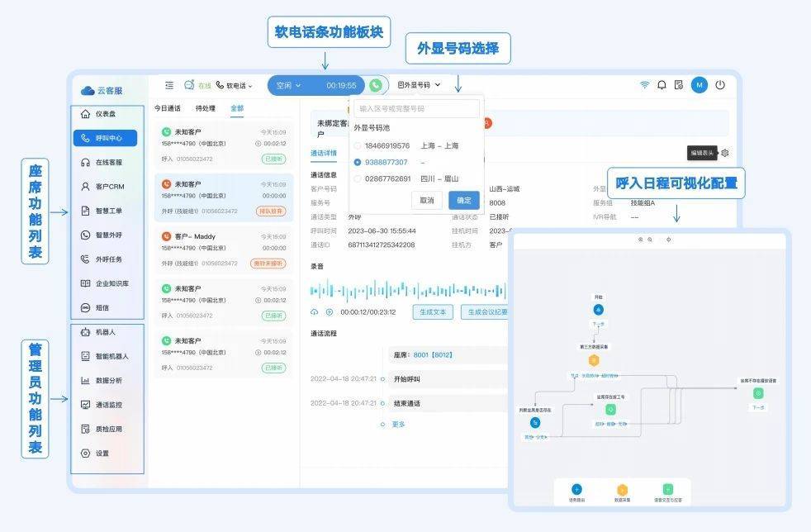The image size is (811, 532).
Task: Center the flow canvas view
Action: pos(669,240)
